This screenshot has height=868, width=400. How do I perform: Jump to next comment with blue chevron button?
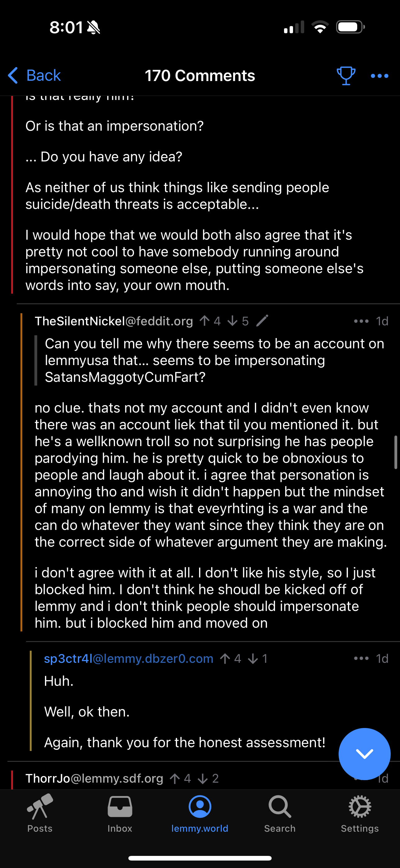364,754
